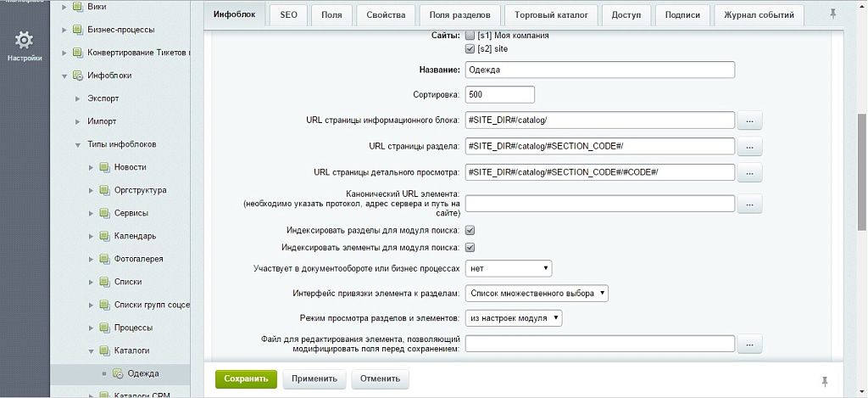Screen dimensions: 868x398
Task: Switch to the SEO tab
Action: 288,14
